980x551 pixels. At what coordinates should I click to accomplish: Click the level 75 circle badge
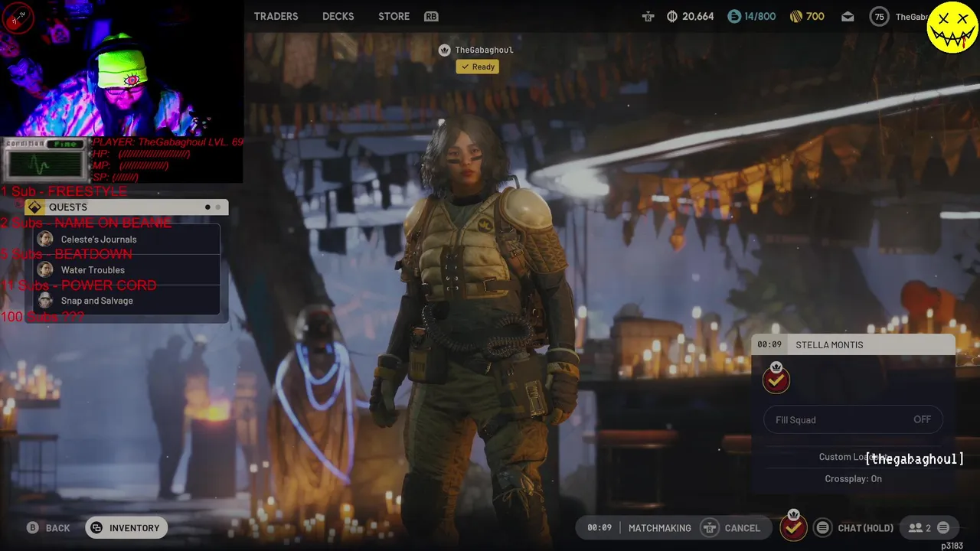(880, 17)
